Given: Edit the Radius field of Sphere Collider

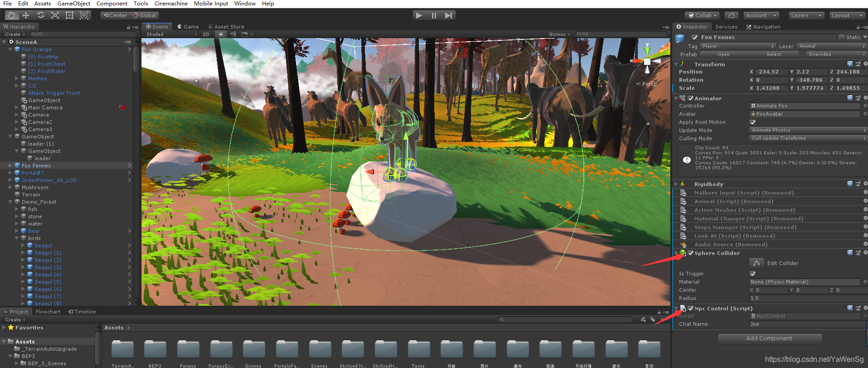Looking at the screenshot, I should (808, 298).
